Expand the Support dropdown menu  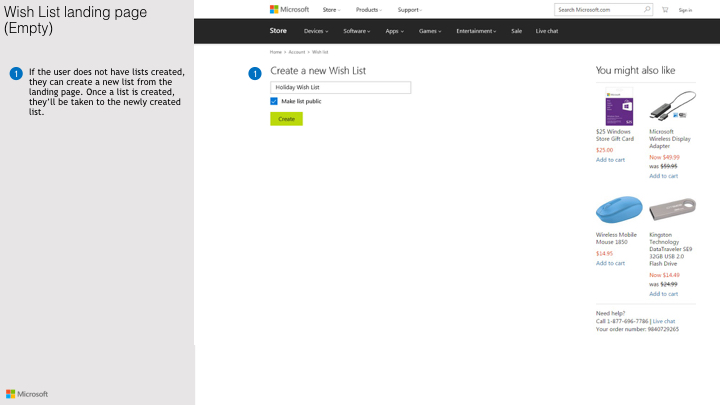(410, 10)
